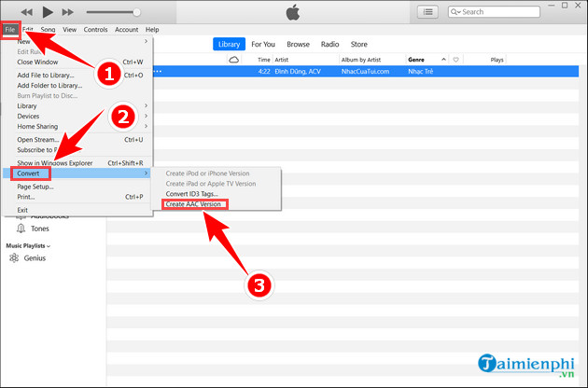588x388 pixels.
Task: Sort by the Genre column header
Action: coord(416,60)
